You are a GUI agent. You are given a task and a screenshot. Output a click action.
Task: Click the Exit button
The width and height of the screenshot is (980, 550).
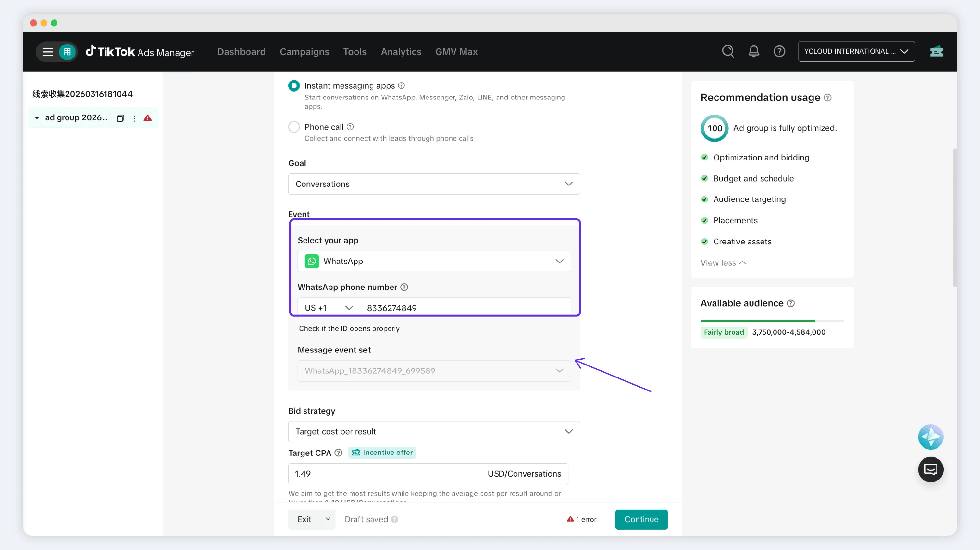[x=304, y=519]
